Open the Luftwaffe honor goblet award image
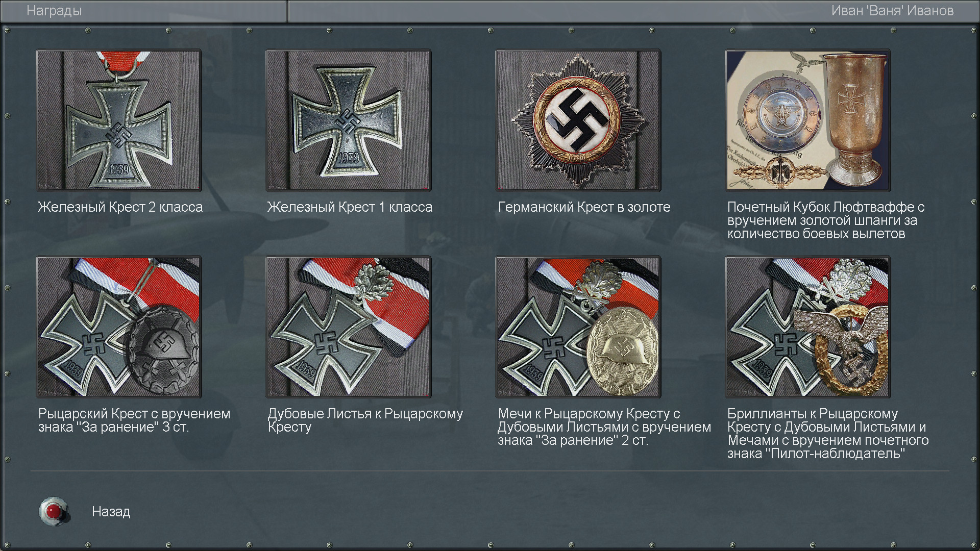The image size is (980, 551). pos(808,120)
